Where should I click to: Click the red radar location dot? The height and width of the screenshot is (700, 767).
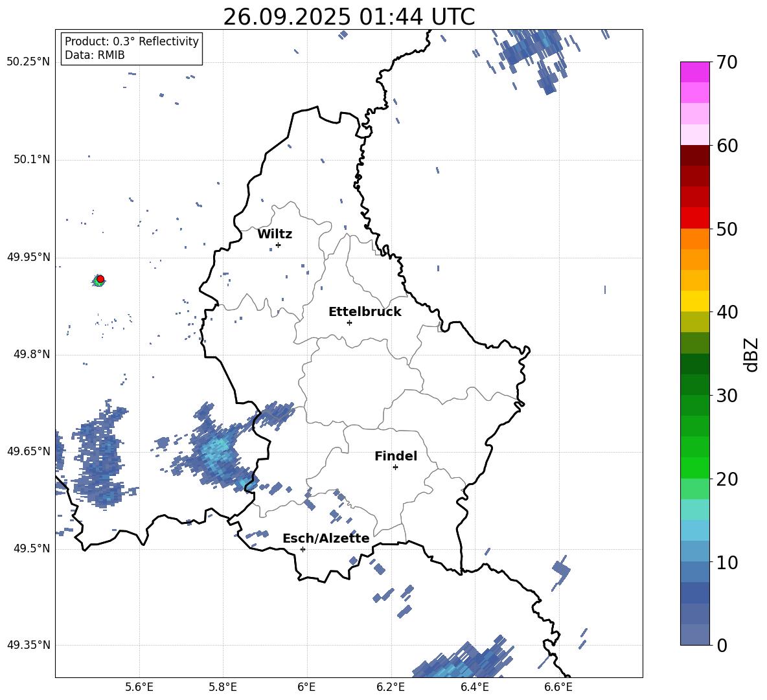click(x=100, y=279)
